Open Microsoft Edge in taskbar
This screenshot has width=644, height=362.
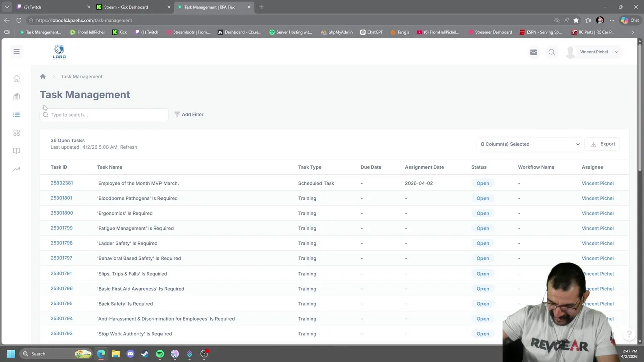pyautogui.click(x=101, y=354)
